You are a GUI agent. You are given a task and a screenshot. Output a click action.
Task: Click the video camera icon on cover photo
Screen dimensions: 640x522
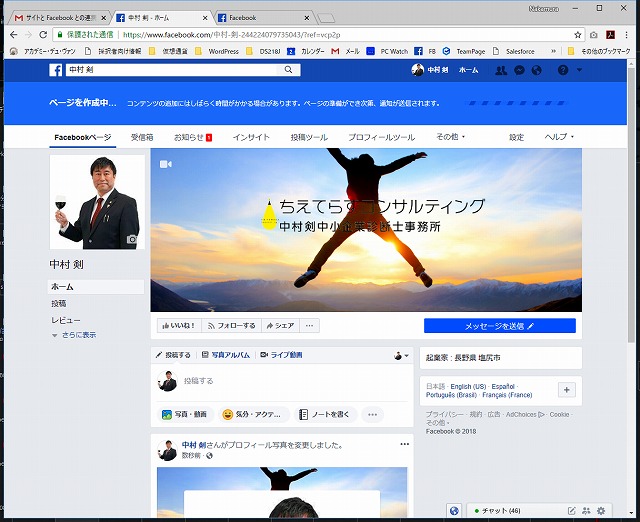(165, 164)
